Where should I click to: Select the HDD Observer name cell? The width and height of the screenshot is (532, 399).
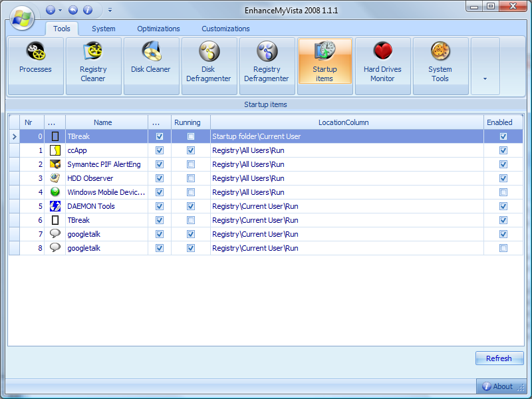106,178
